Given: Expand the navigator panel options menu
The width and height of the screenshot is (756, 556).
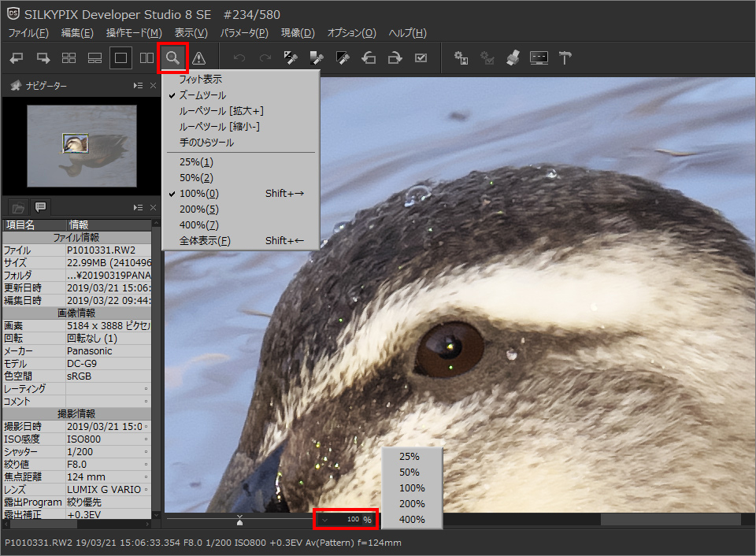Looking at the screenshot, I should (138, 86).
